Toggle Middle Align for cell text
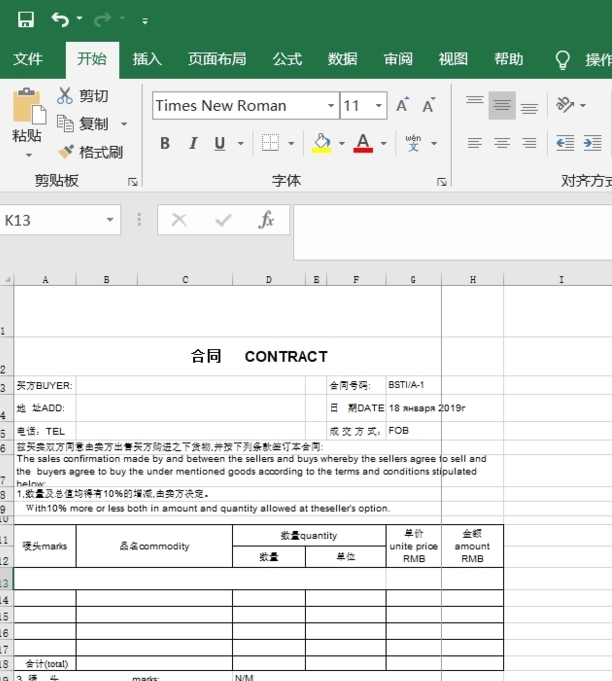Image resolution: width=612 pixels, height=681 pixels. click(502, 105)
